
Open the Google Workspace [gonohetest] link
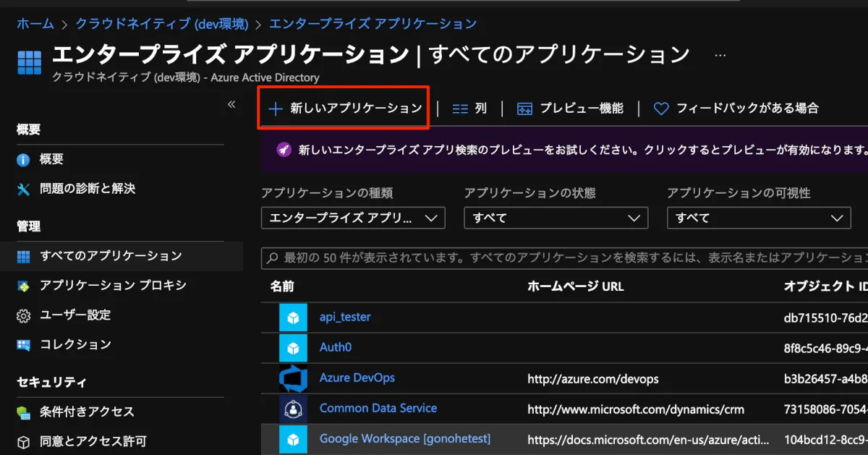click(404, 439)
